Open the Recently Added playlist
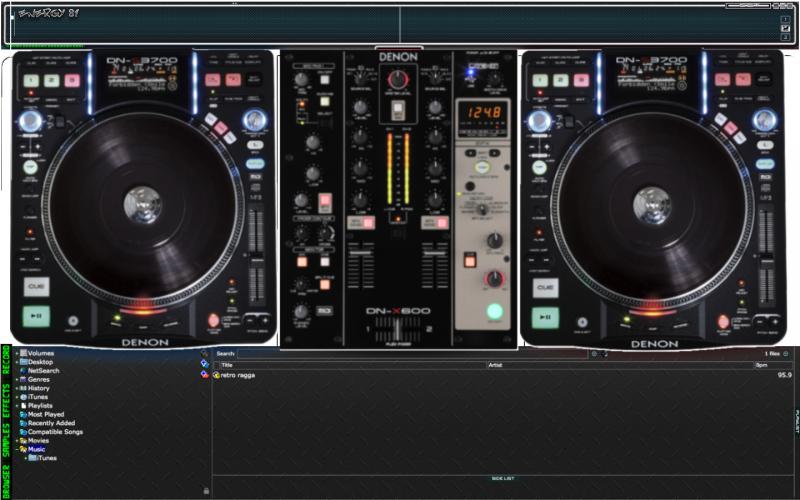Viewport: 800px width, 500px height. coord(50,423)
